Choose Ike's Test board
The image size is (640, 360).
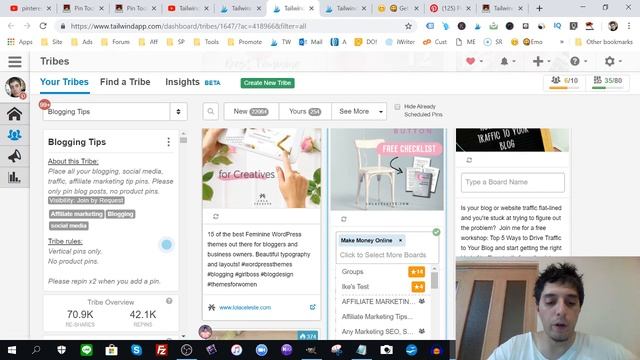[383, 287]
